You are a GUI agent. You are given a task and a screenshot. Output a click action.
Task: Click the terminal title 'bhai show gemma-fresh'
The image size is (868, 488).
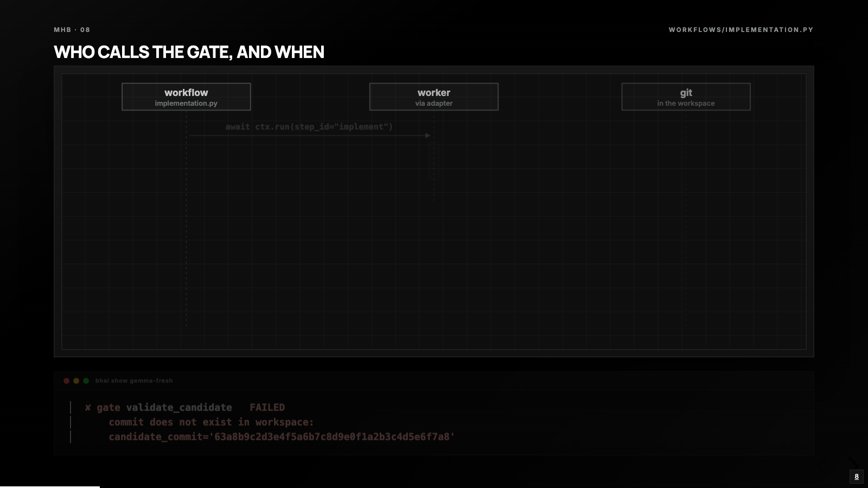(x=134, y=381)
